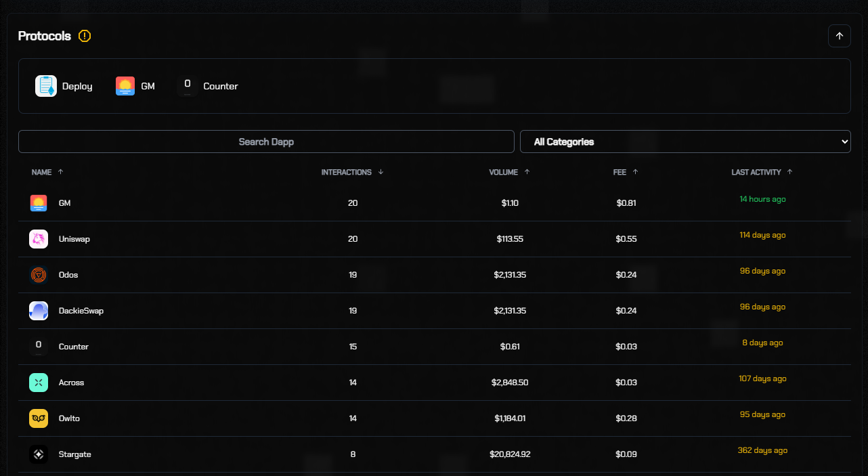Image resolution: width=868 pixels, height=476 pixels.
Task: Click the Counter icon in table row
Action: pyautogui.click(x=39, y=346)
